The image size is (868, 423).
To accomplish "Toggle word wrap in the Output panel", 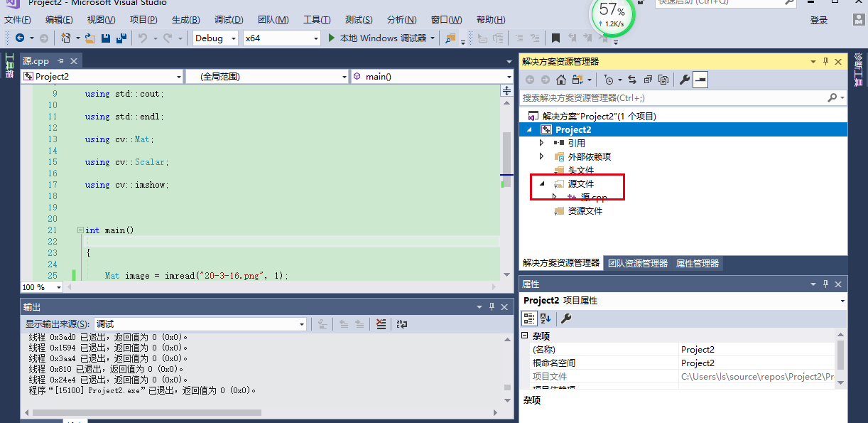I will pos(402,324).
